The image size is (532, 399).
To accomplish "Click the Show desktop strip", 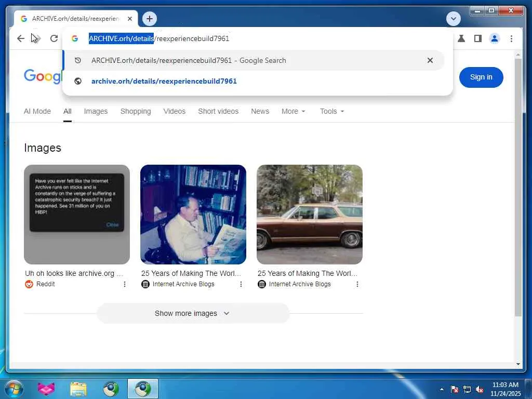I will (x=528, y=389).
